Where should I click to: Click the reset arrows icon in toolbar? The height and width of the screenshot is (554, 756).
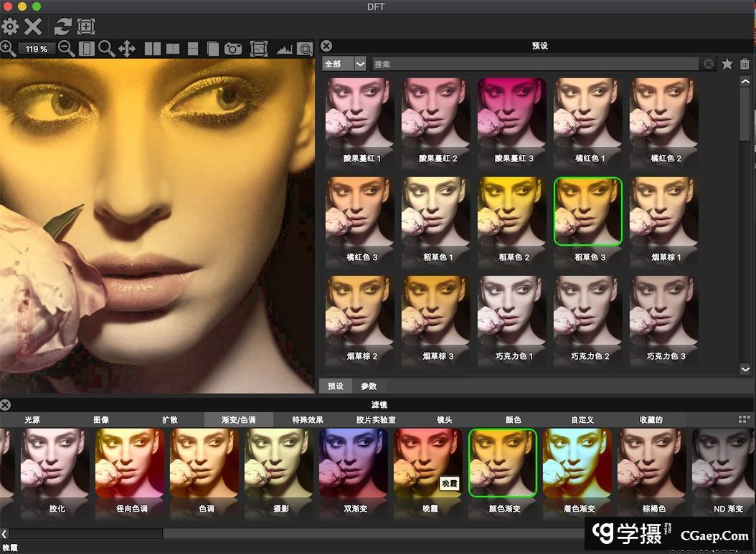coord(63,27)
